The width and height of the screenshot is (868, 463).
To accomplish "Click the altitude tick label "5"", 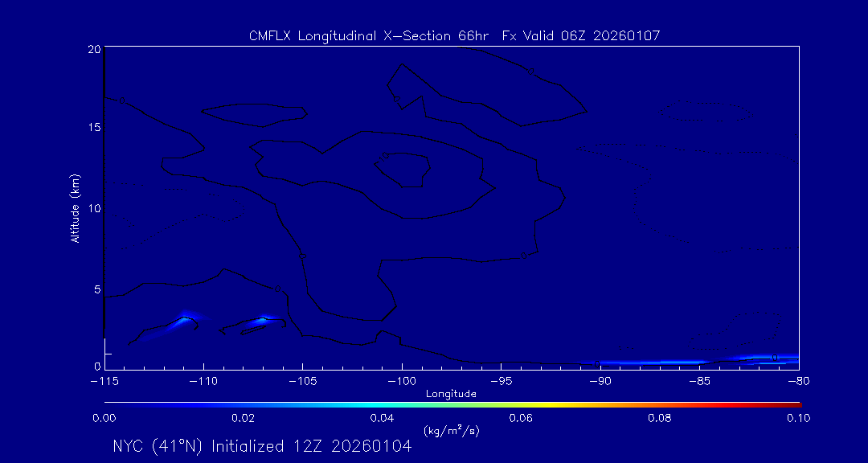I will [x=97, y=289].
